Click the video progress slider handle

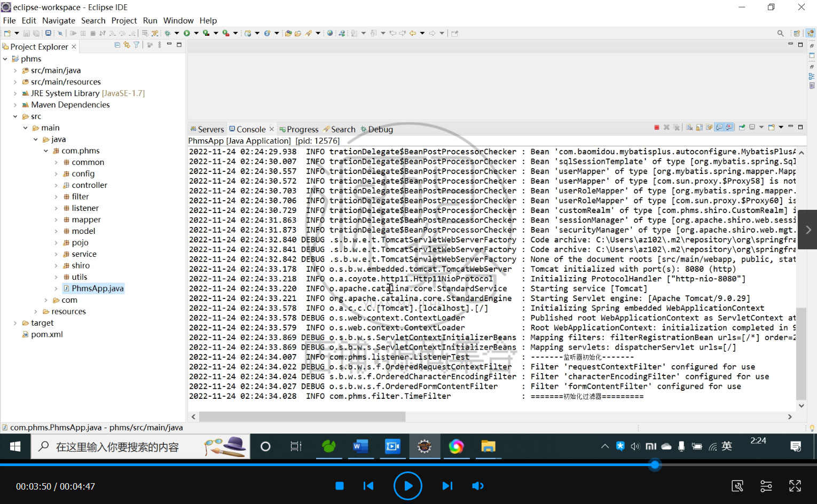point(655,465)
